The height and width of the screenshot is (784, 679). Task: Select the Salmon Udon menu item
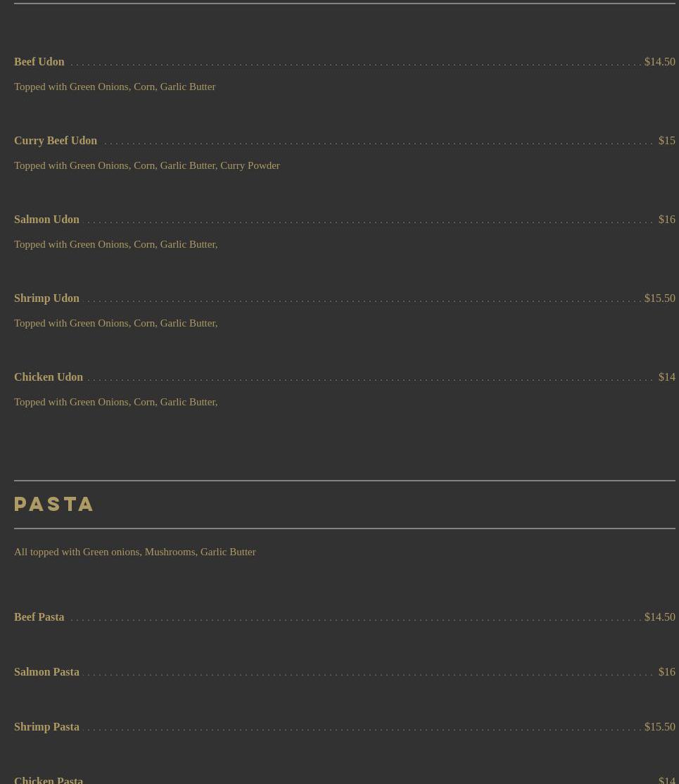coord(46,220)
